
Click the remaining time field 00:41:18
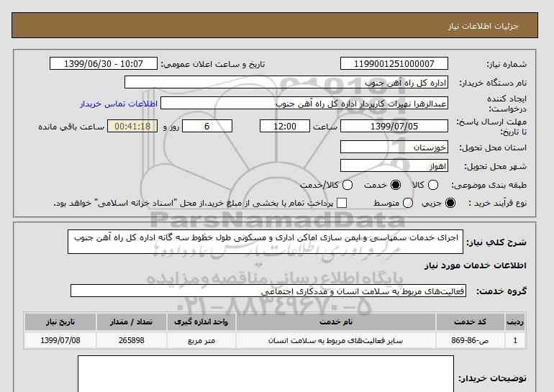(132, 126)
